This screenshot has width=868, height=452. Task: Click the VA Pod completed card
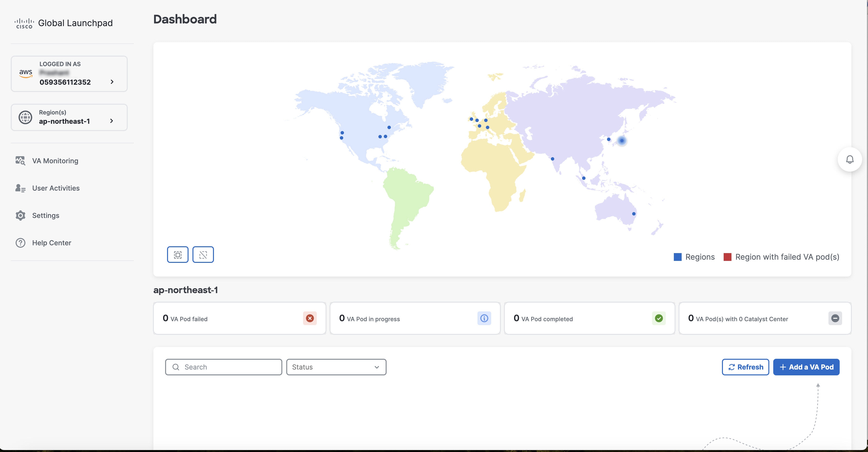click(x=589, y=318)
